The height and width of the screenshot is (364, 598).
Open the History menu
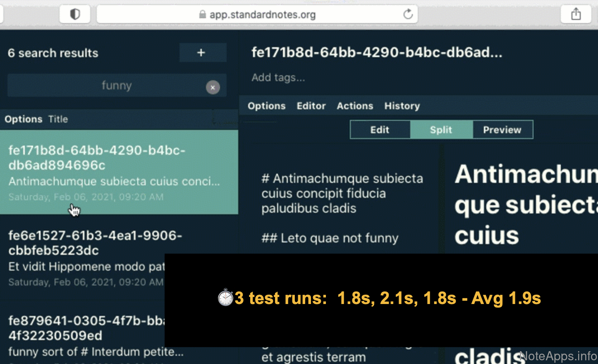[x=402, y=106]
